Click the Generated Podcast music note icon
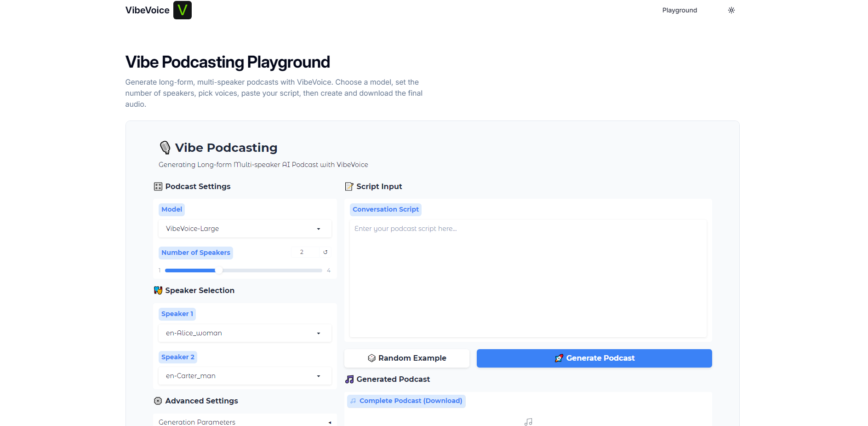 349,379
